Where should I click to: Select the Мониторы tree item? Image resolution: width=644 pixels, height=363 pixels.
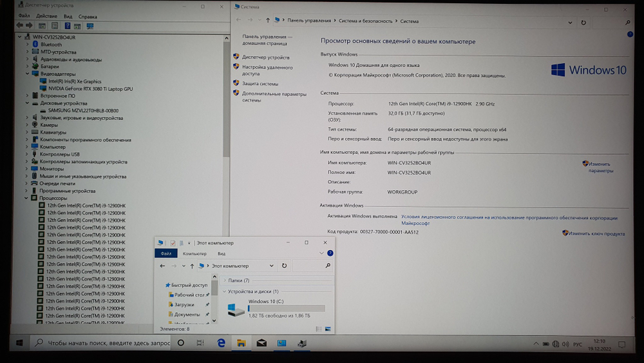[52, 169]
